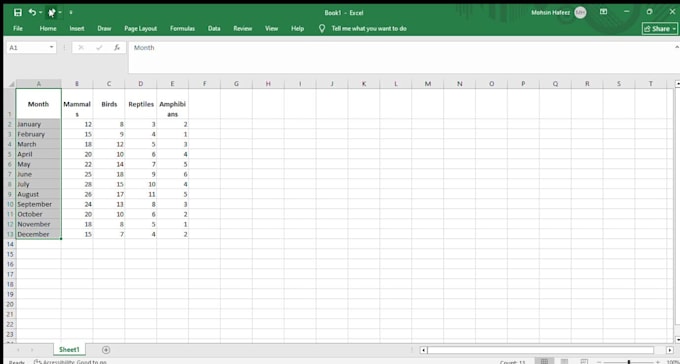This screenshot has height=364, width=680.
Task: Click the touch/mouse mode icon
Action: point(51,13)
